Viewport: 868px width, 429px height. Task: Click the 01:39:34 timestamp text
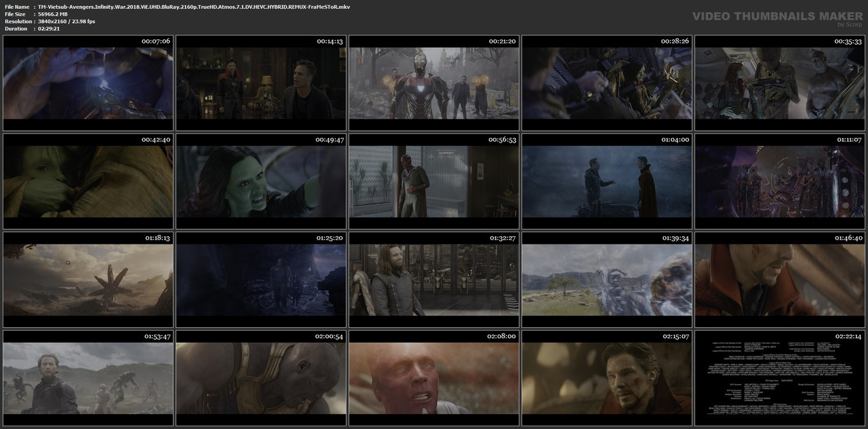(675, 238)
